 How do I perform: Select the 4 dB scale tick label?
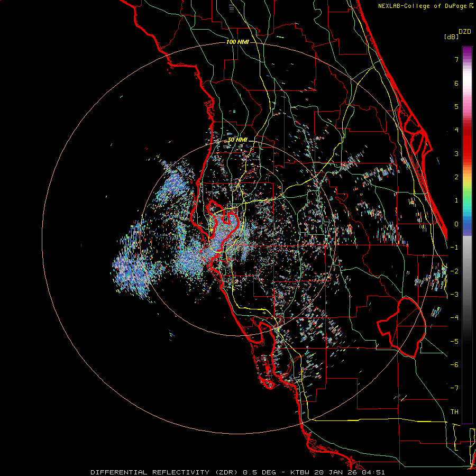coord(456,130)
